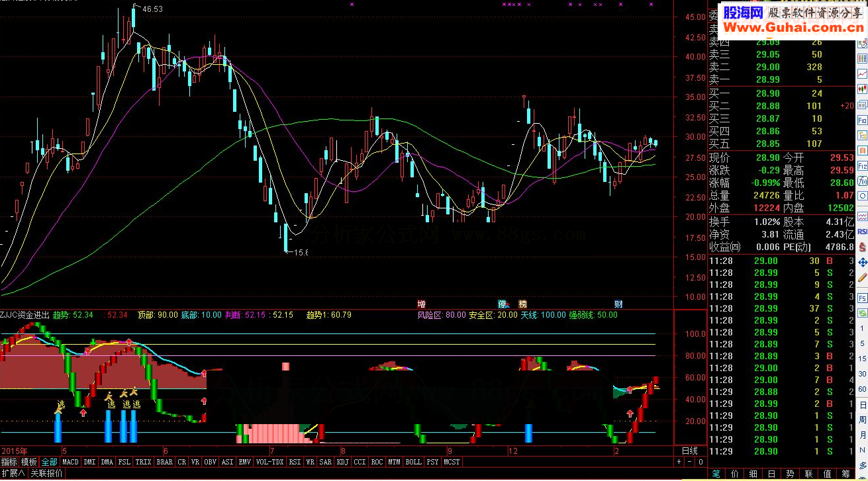Switch indicator to VOL-TDX

coord(269,462)
